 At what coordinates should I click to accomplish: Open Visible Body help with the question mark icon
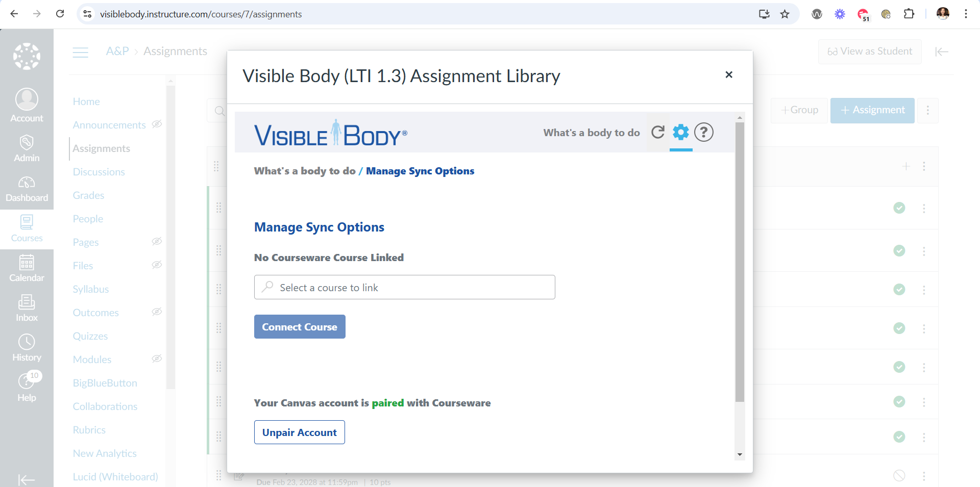[x=704, y=132]
